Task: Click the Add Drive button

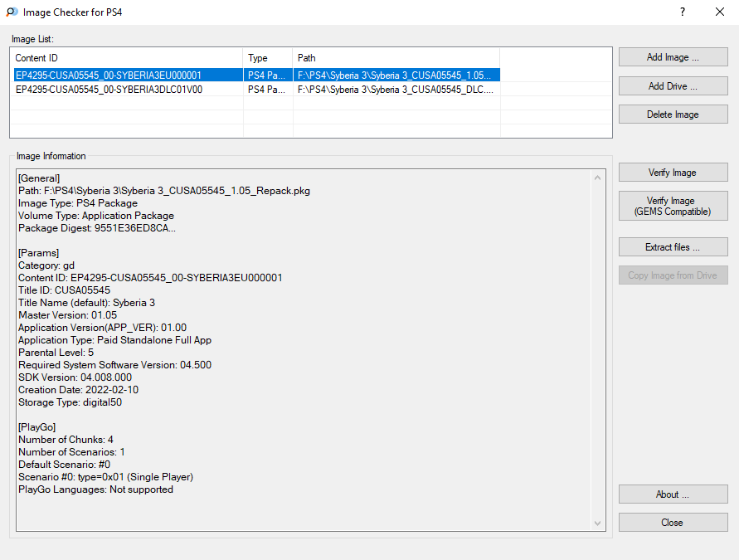Action: (673, 85)
